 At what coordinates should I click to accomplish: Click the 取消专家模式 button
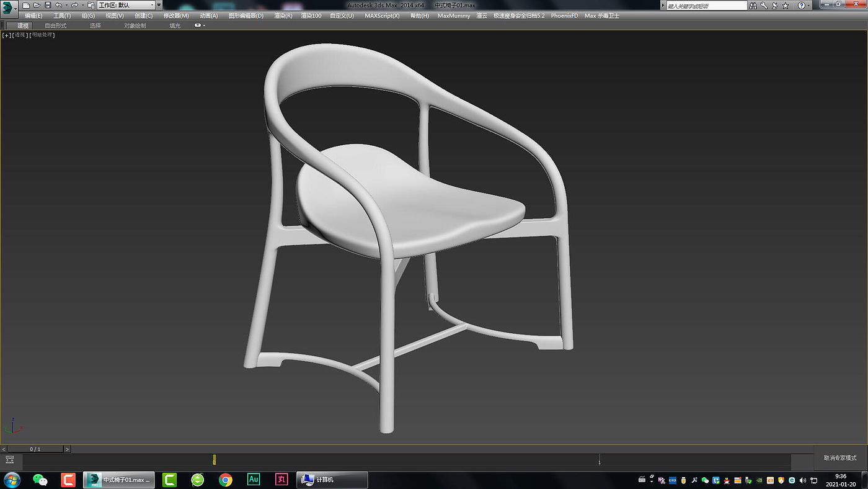[x=839, y=458]
